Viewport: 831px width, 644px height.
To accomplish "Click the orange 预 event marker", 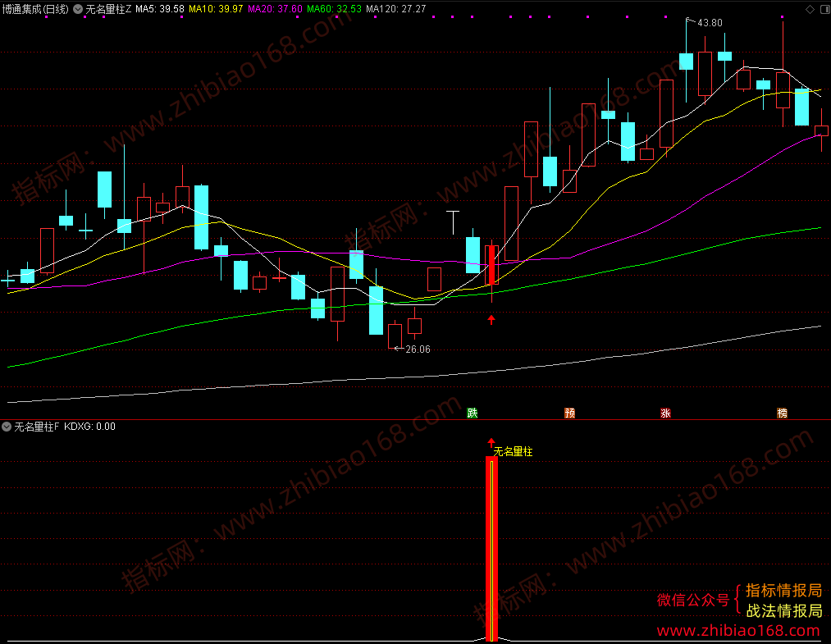I will coord(569,413).
